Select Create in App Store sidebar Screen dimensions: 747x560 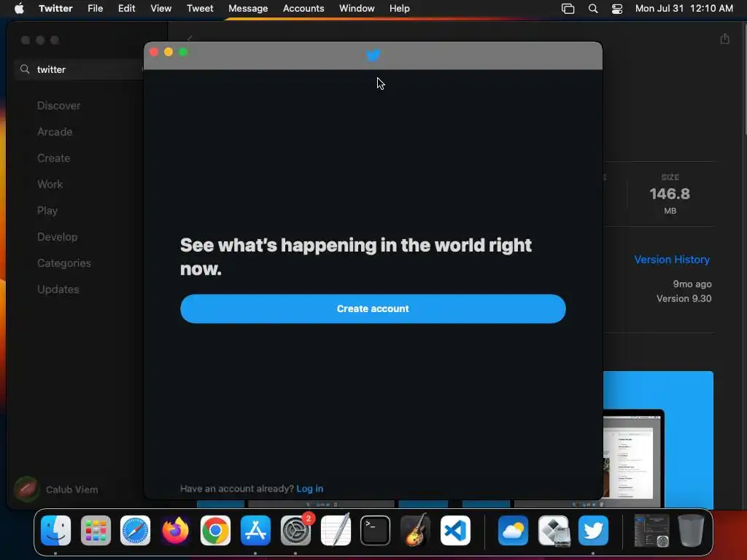[53, 158]
